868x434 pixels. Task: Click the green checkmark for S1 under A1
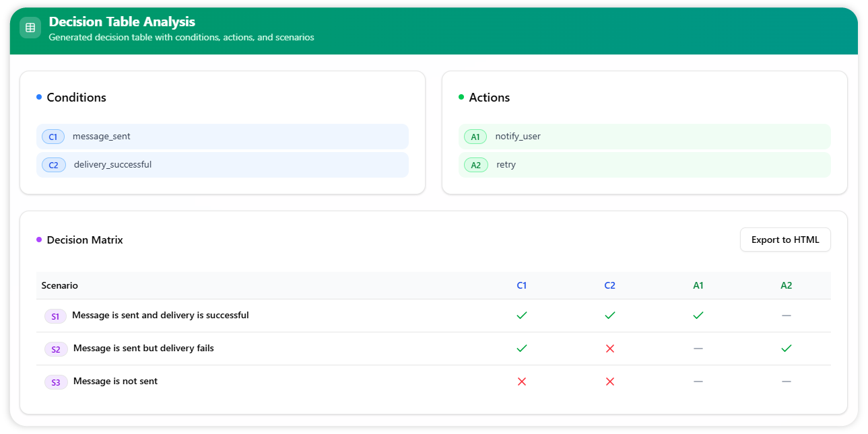698,315
